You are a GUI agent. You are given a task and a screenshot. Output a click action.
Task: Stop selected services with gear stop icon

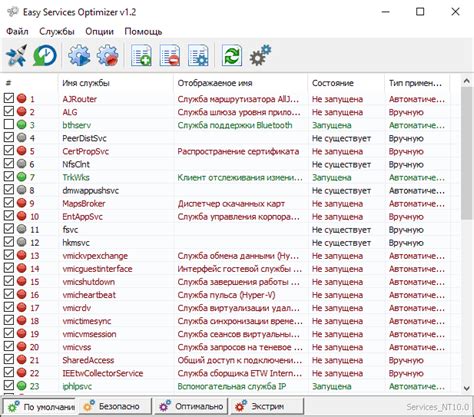coord(107,55)
